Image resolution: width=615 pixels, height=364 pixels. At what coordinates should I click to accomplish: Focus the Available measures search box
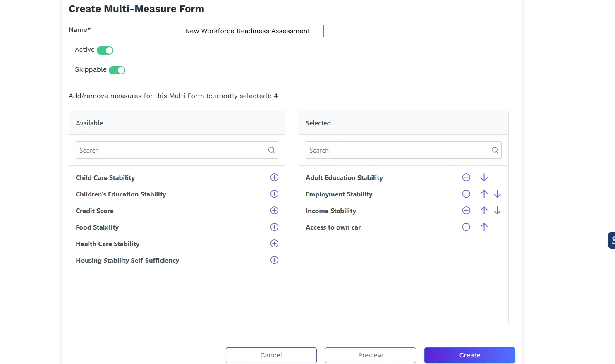tap(172, 151)
